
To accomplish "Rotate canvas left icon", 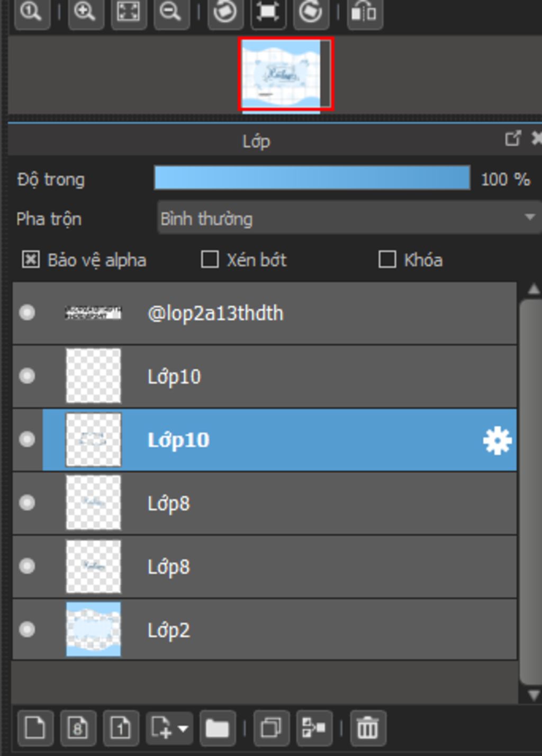I will point(225,12).
